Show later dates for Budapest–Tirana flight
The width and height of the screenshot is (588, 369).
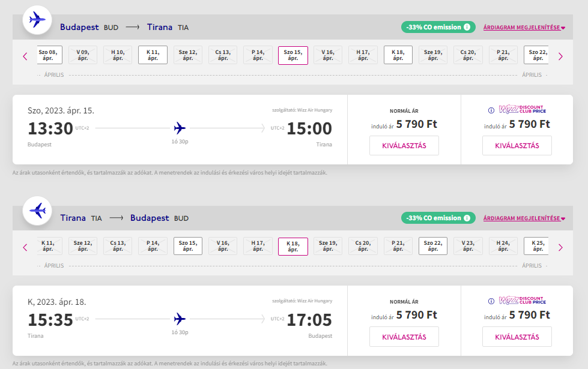[x=560, y=56]
